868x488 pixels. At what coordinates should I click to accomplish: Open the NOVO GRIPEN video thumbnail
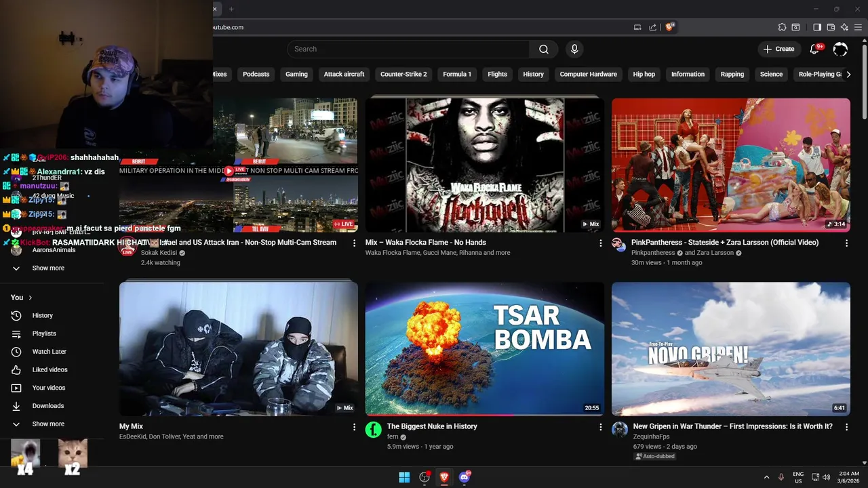tap(731, 348)
